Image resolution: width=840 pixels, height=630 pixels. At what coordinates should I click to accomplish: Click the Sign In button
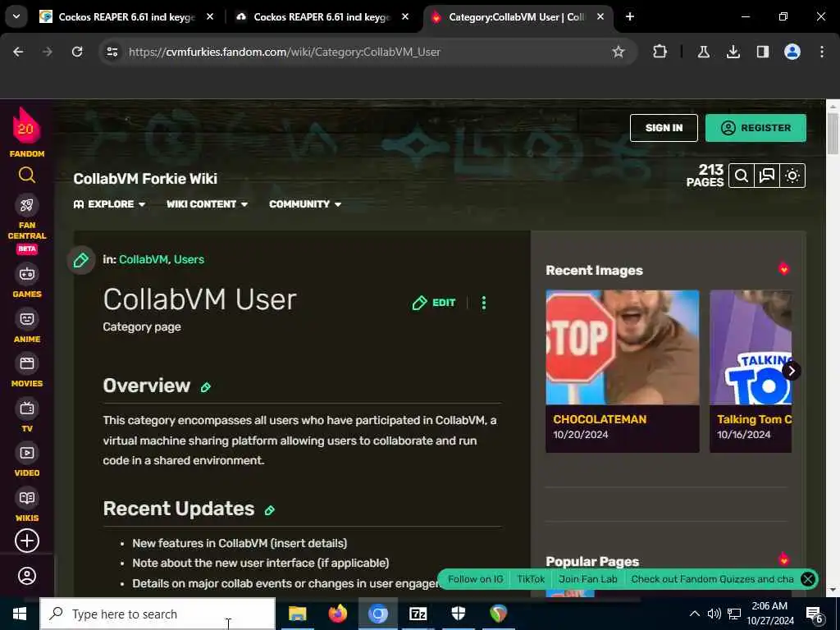tap(664, 128)
